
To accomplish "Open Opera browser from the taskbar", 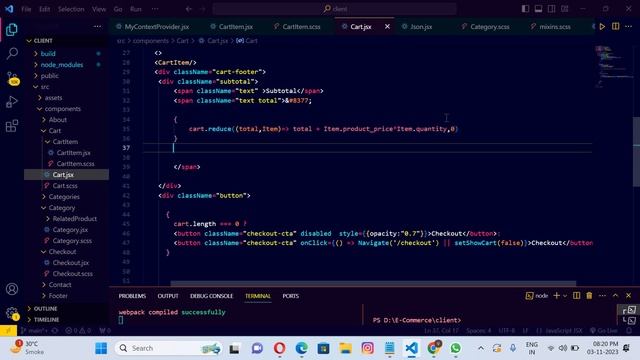I will point(280,348).
